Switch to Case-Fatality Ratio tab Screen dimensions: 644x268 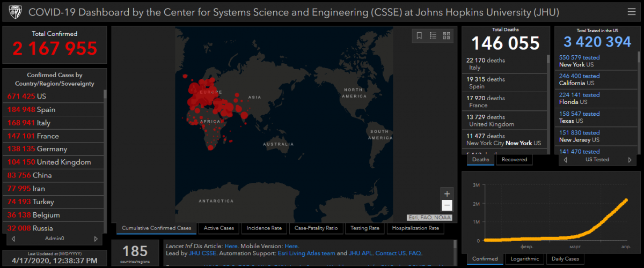[x=316, y=228]
